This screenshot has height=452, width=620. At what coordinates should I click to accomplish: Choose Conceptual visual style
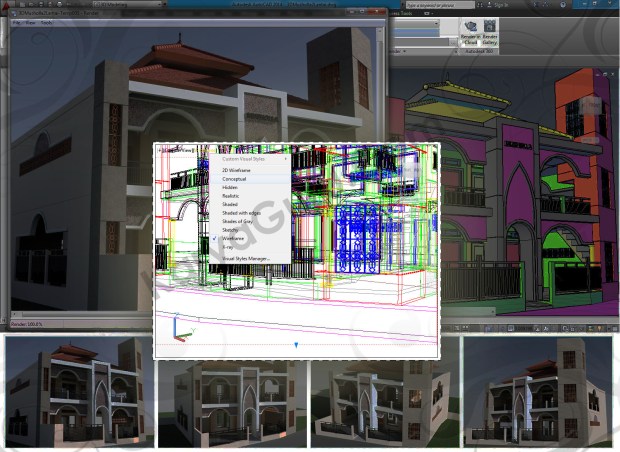point(250,179)
